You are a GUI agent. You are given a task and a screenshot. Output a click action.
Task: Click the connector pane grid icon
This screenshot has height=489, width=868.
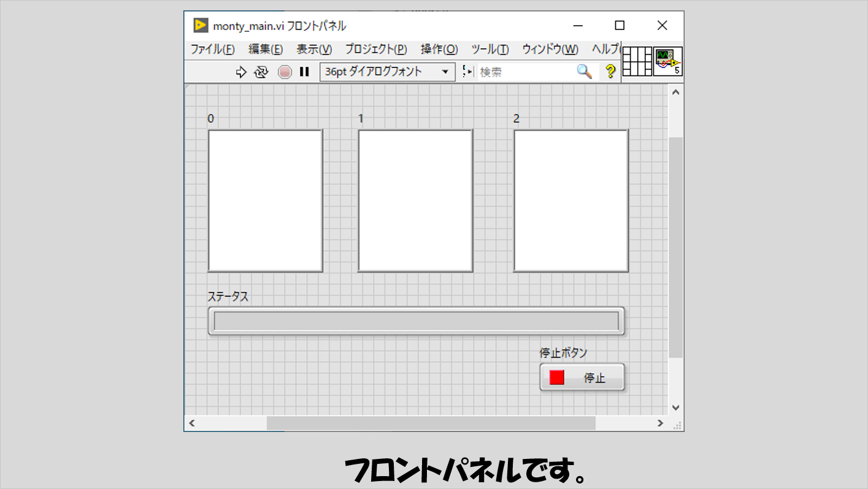[637, 61]
